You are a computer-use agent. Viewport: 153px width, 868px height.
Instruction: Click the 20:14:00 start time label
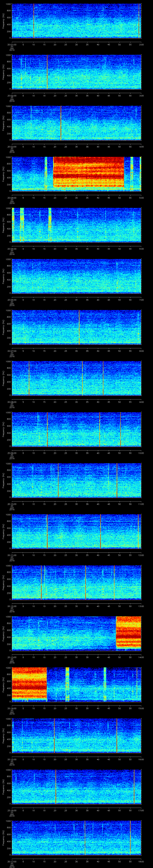(12, 708)
